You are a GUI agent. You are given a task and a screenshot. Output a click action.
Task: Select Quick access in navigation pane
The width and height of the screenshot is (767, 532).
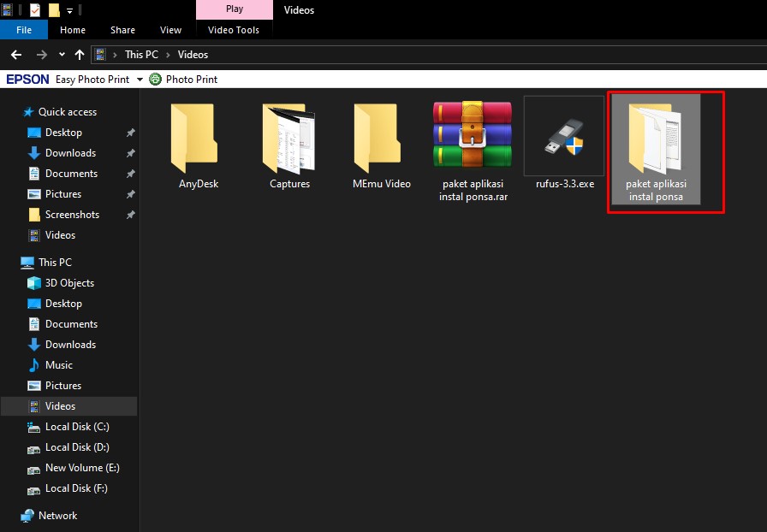68,112
